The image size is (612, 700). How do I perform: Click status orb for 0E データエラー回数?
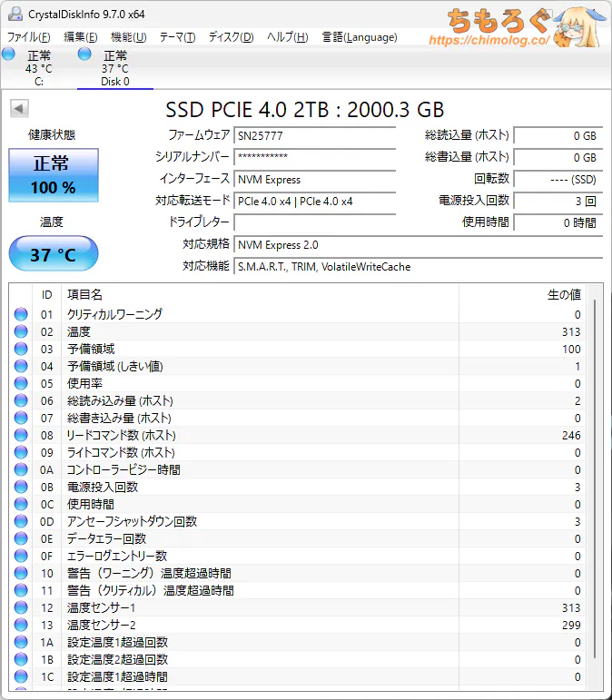(21, 538)
